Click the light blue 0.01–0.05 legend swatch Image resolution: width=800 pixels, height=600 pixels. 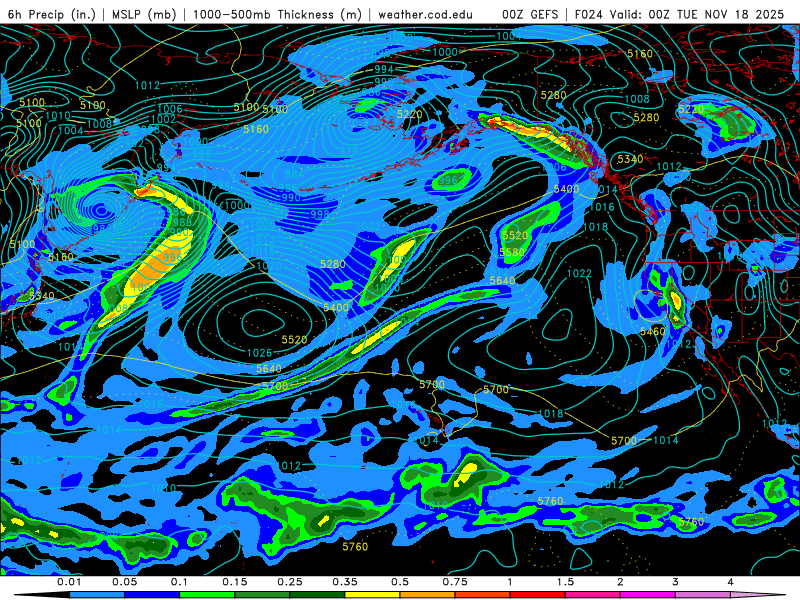coord(97,595)
